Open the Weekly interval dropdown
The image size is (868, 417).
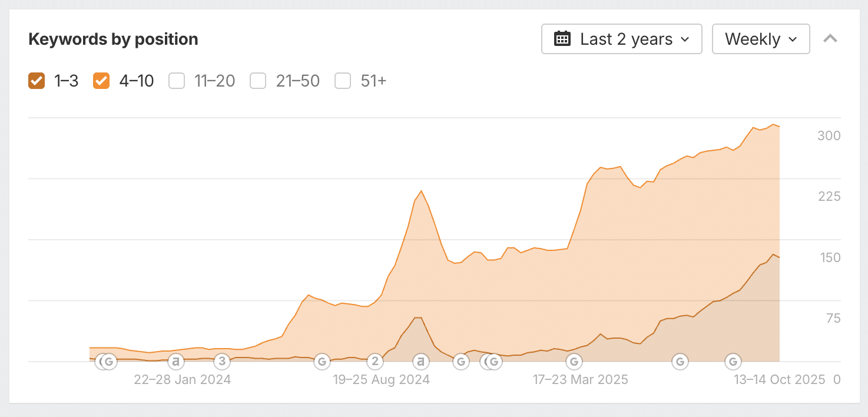[760, 39]
